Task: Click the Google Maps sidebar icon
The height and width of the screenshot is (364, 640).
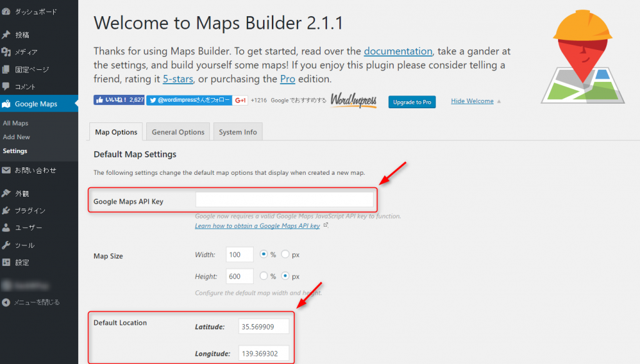Action: 6,104
